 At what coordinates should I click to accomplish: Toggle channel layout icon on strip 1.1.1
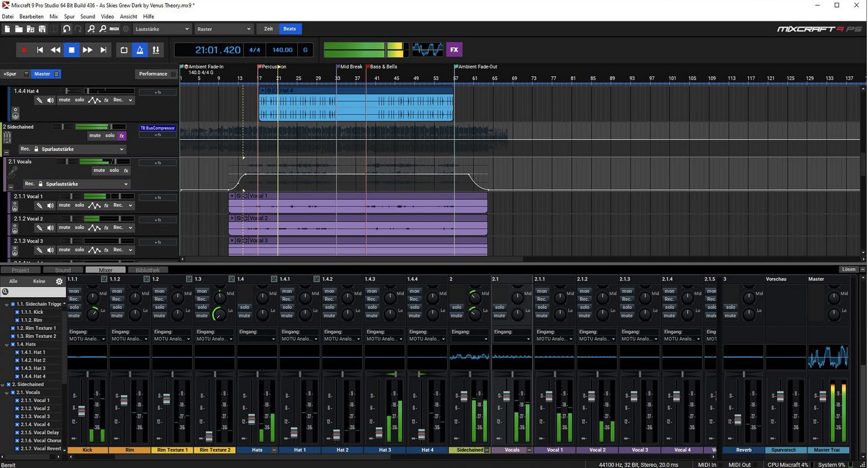click(104, 279)
